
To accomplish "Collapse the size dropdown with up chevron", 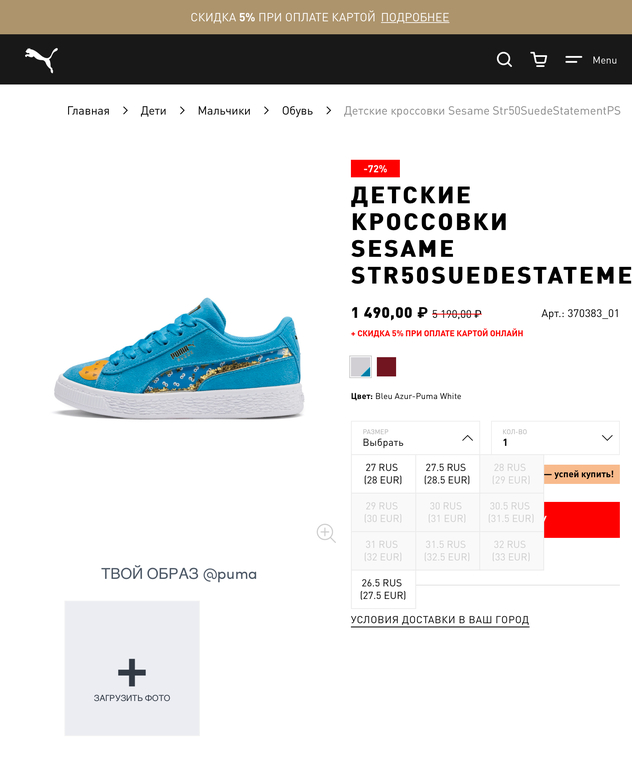I will [467, 438].
